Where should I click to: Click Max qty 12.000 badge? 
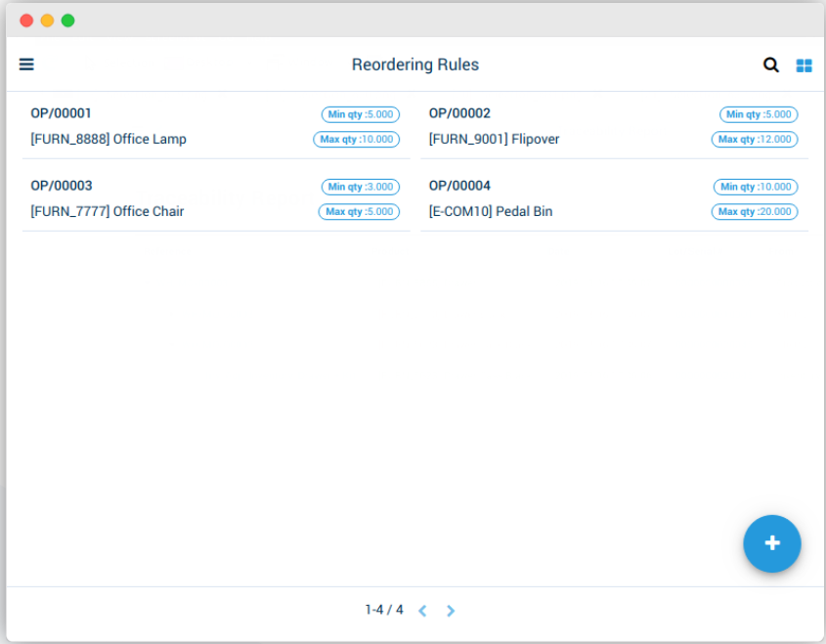(x=755, y=139)
